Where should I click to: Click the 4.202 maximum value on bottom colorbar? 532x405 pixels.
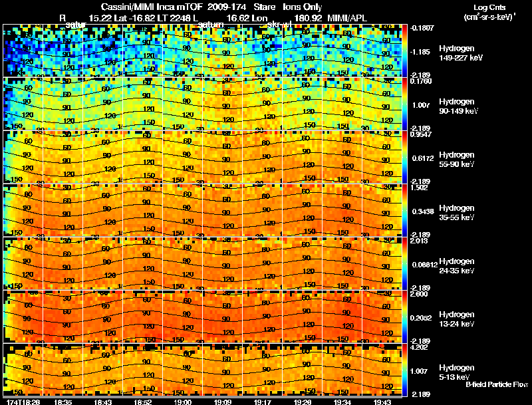tap(419, 347)
